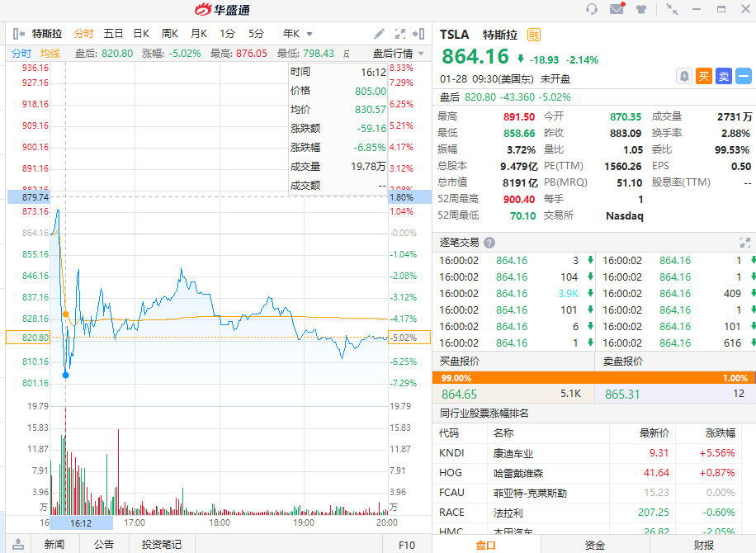This screenshot has height=553, width=756.
Task: Click the 代码 column header
Action: 449,433
